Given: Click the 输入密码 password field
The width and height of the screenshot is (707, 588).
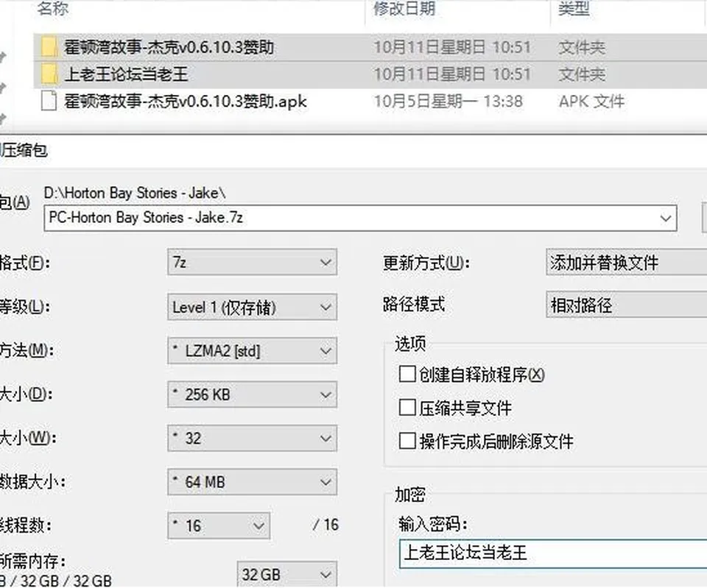Looking at the screenshot, I should [553, 553].
